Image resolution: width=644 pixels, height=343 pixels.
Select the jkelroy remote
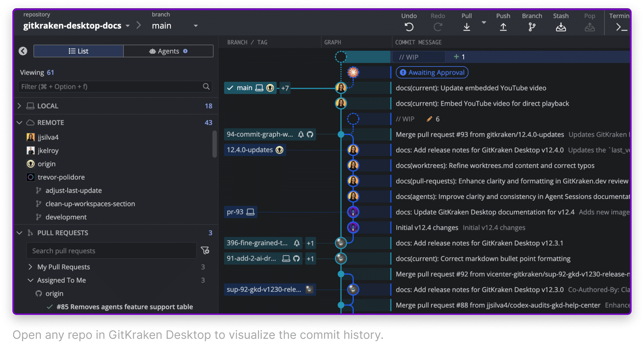tap(42, 151)
